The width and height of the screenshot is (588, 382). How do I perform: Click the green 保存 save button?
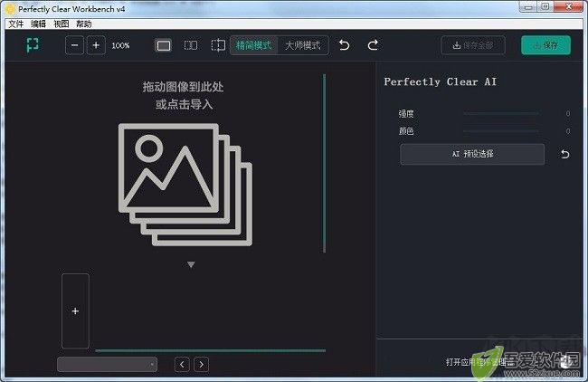tap(546, 45)
